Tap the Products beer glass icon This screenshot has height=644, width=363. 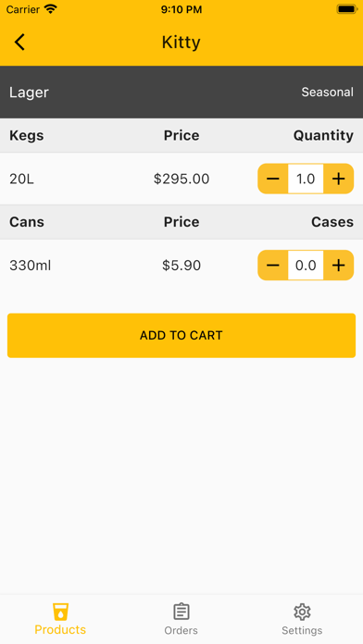(x=60, y=612)
